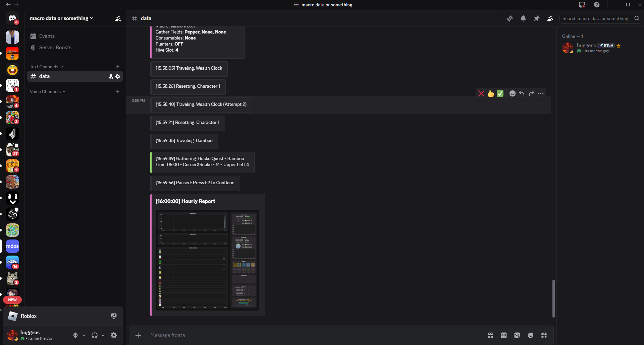
Task: Reply to the hovered message
Action: 522,93
